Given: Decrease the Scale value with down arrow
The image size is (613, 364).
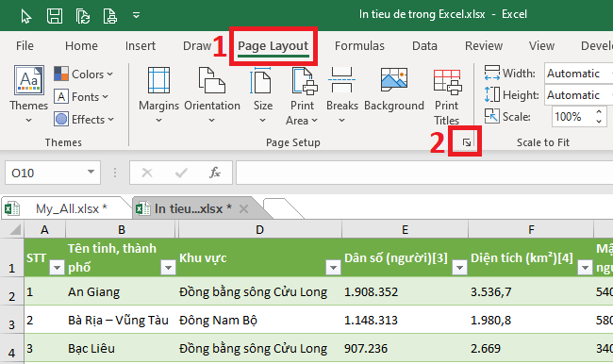Looking at the screenshot, I should 599,122.
